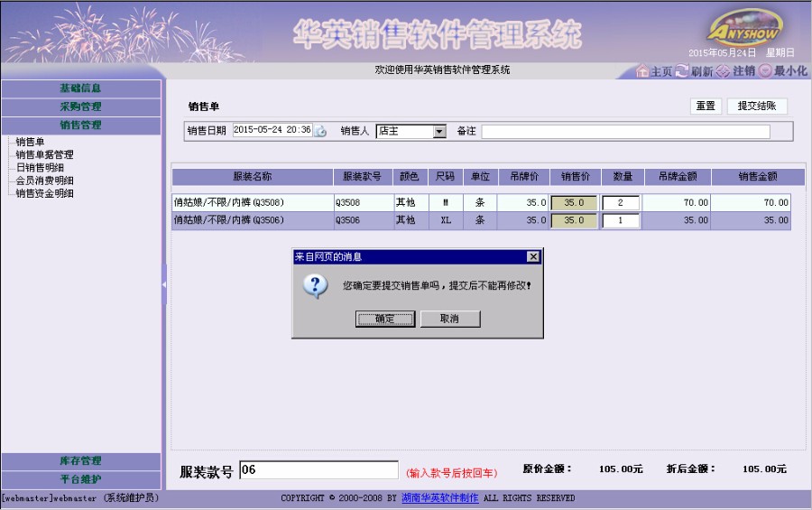Click the 销售价 column header
The height and width of the screenshot is (510, 812).
(576, 177)
